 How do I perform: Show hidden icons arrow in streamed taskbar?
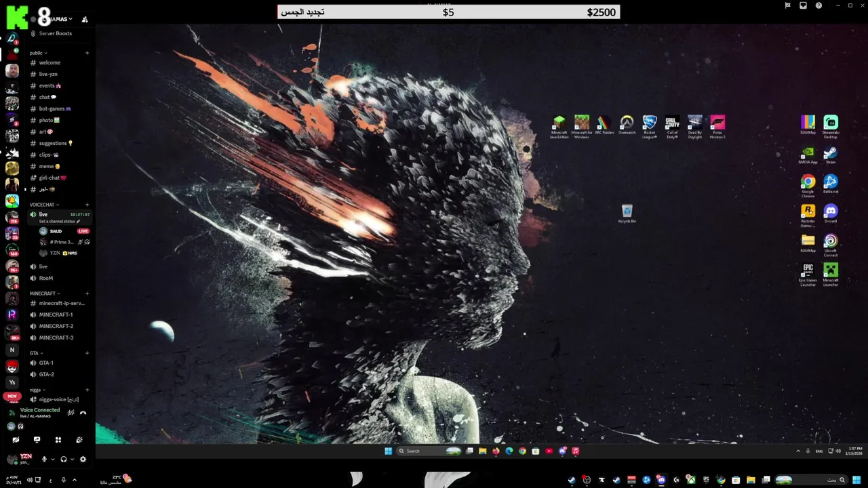click(x=798, y=451)
